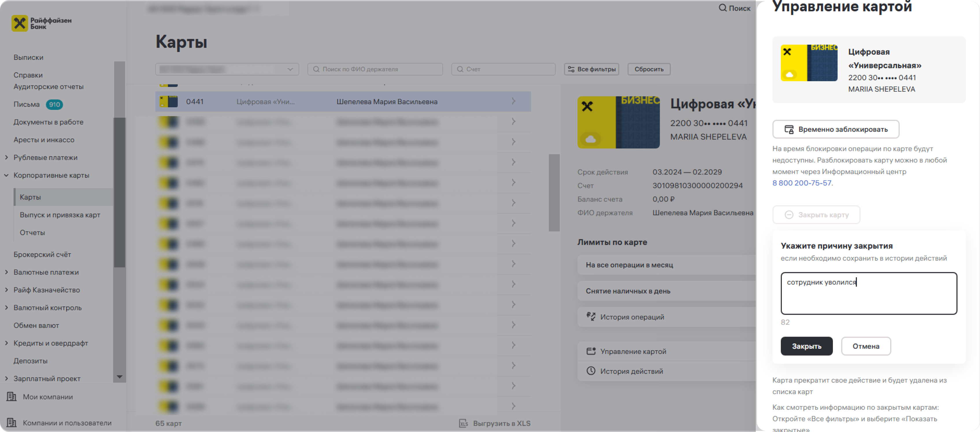Open the Выписки menu item
This screenshot has width=980, height=432.
coord(29,58)
